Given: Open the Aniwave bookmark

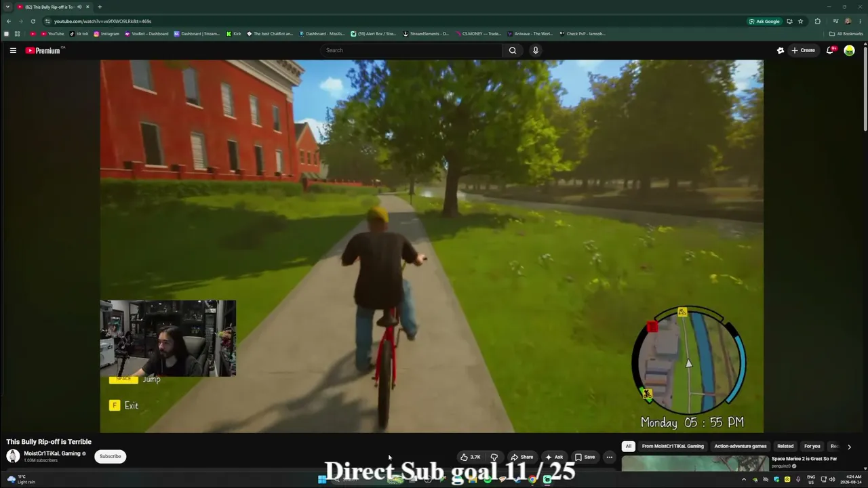Looking at the screenshot, I should (530, 33).
